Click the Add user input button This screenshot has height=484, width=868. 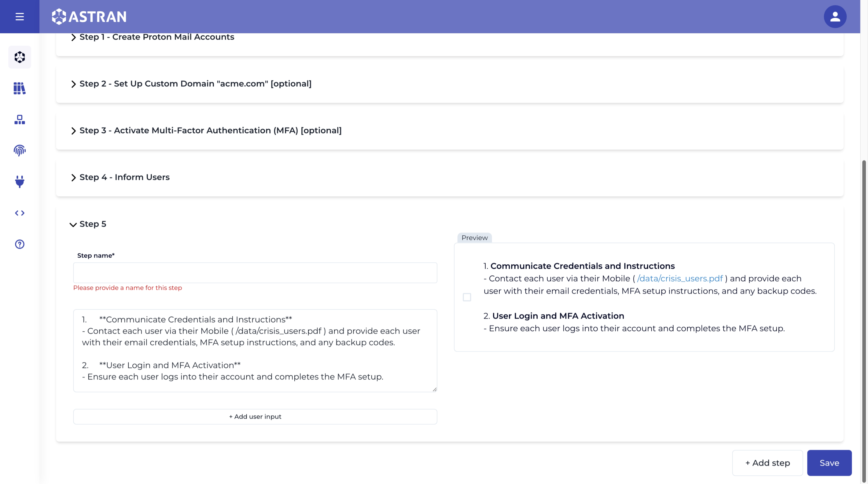[255, 417]
